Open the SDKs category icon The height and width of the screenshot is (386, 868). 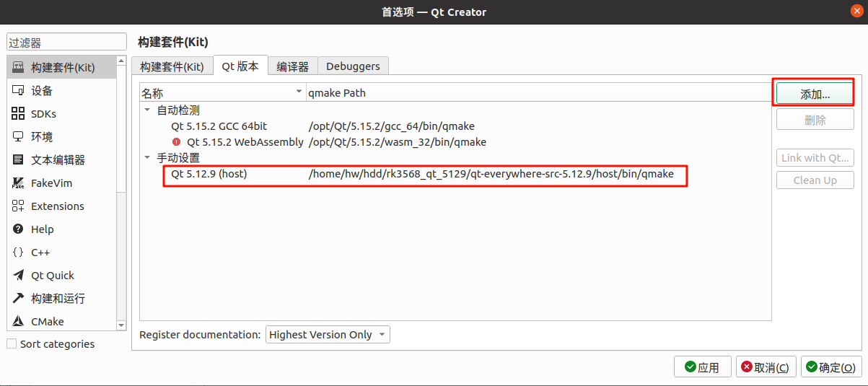pyautogui.click(x=18, y=114)
